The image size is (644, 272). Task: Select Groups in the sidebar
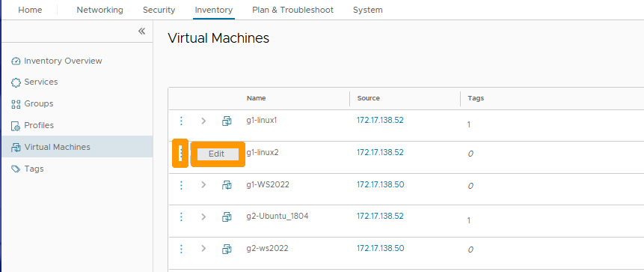click(39, 103)
